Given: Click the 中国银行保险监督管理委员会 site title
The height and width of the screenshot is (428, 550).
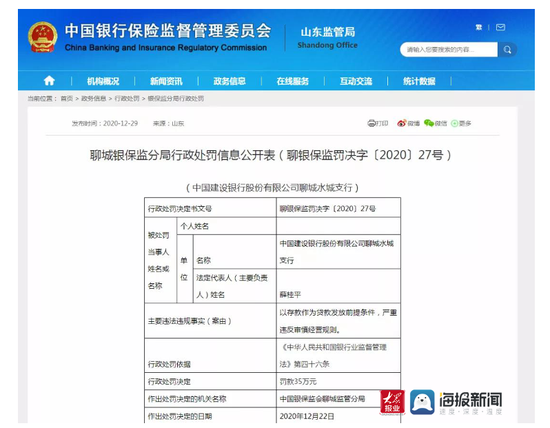Looking at the screenshot, I should click(x=168, y=31).
